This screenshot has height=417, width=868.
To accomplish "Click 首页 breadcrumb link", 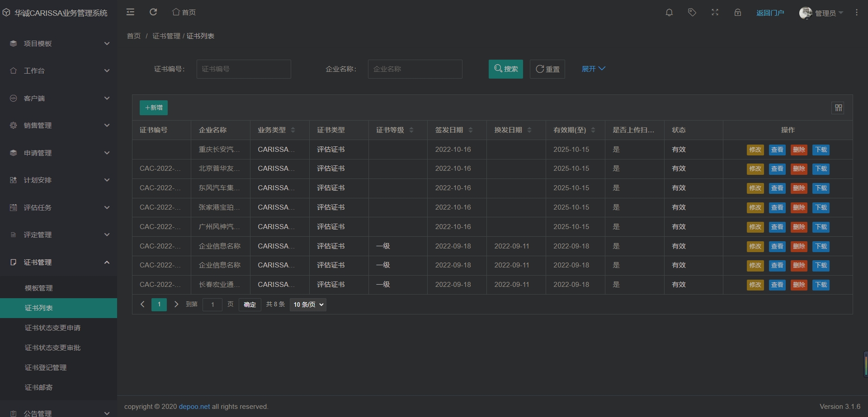I will coord(134,36).
